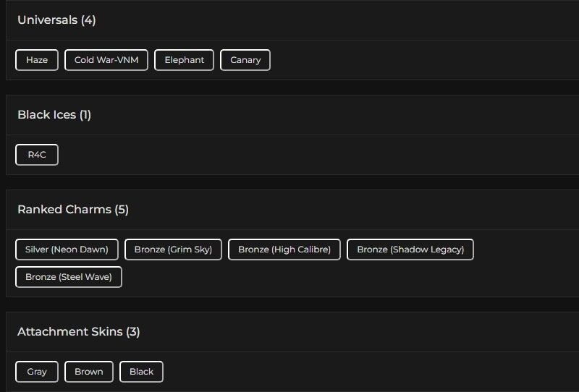Click the R4C Black Ice tag
The image size is (579, 392).
pos(37,155)
